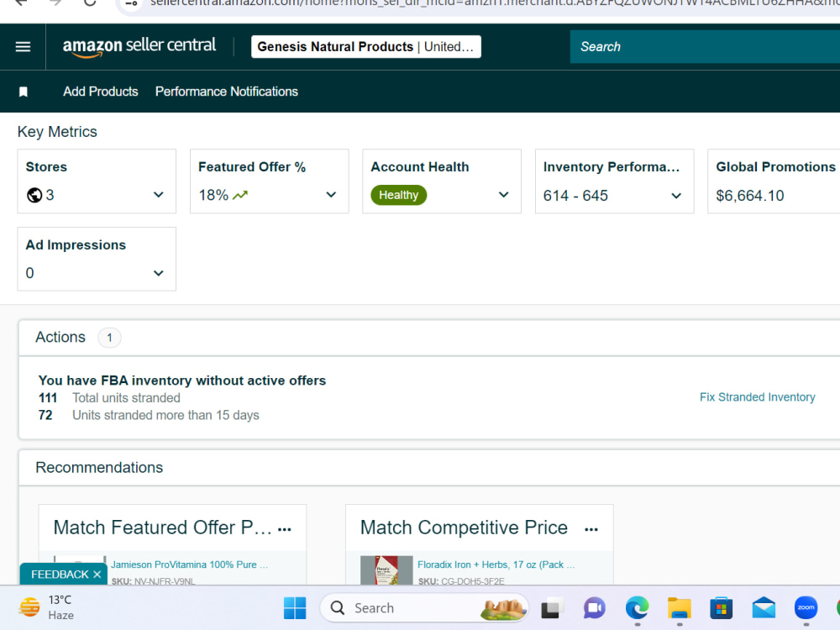Image resolution: width=840 pixels, height=630 pixels.
Task: Expand the Stores metric dropdown
Action: 159,195
